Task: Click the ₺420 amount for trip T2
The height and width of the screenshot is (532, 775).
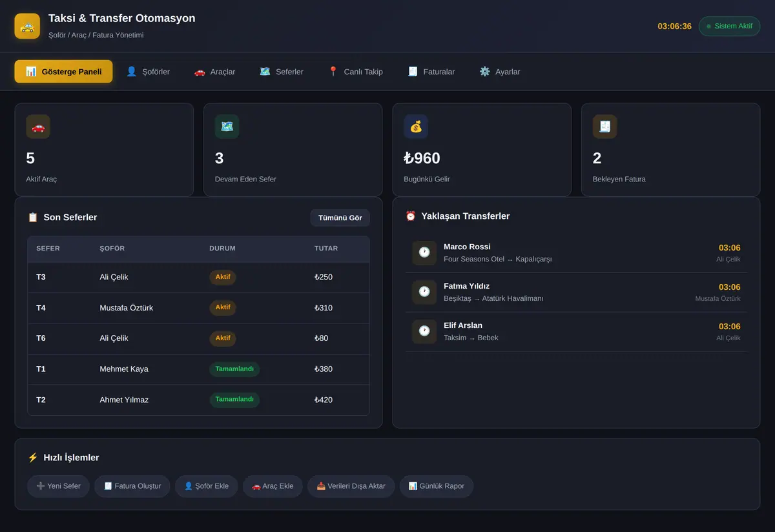Action: (324, 400)
